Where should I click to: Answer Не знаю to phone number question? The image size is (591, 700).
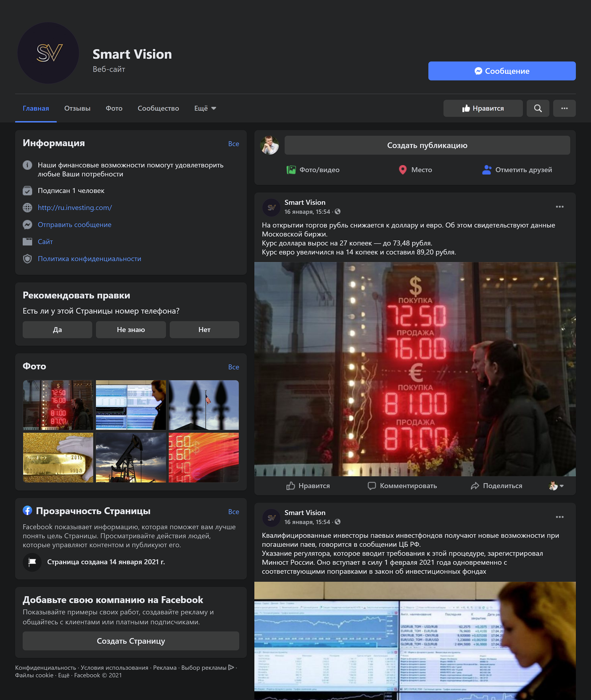pos(131,329)
